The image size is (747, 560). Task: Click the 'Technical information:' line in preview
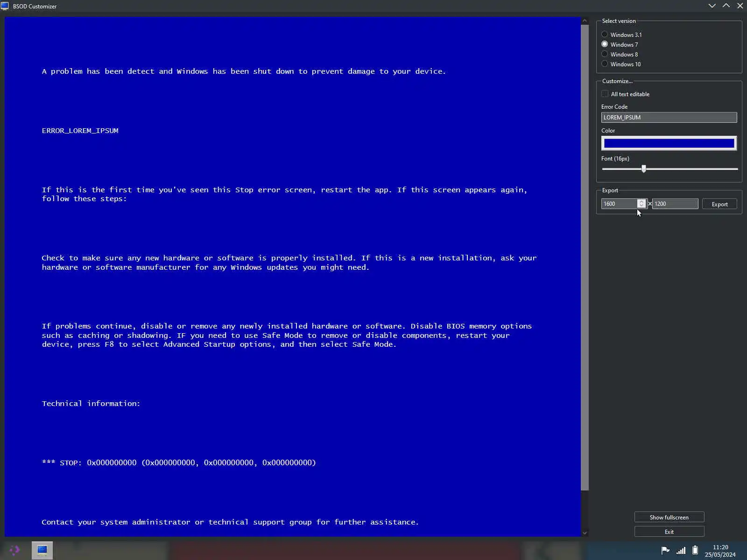(91, 404)
